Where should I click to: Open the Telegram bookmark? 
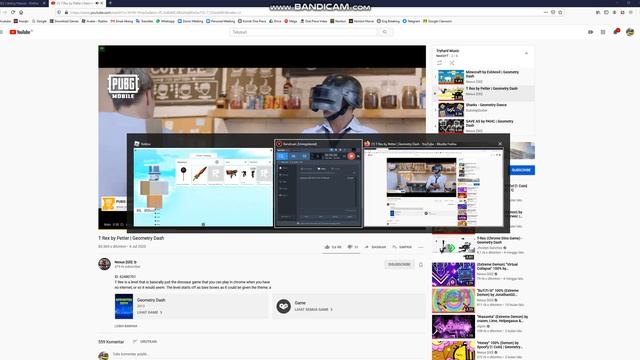click(411, 21)
